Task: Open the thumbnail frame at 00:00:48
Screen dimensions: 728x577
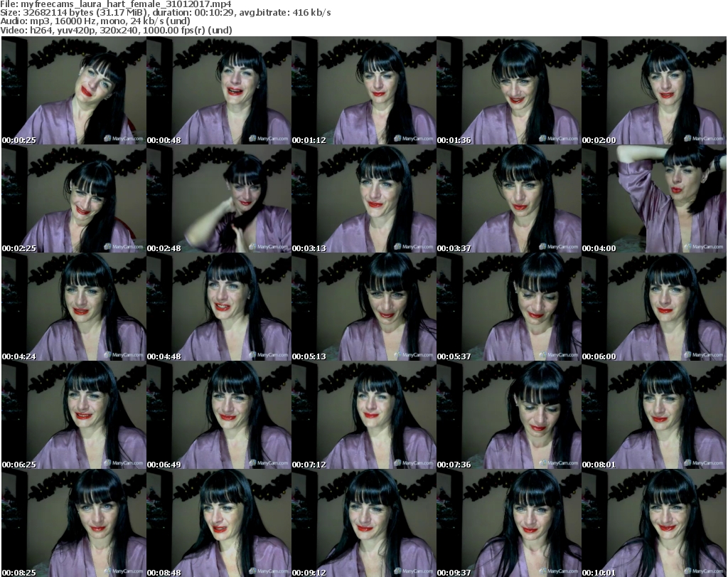Action: tap(219, 90)
